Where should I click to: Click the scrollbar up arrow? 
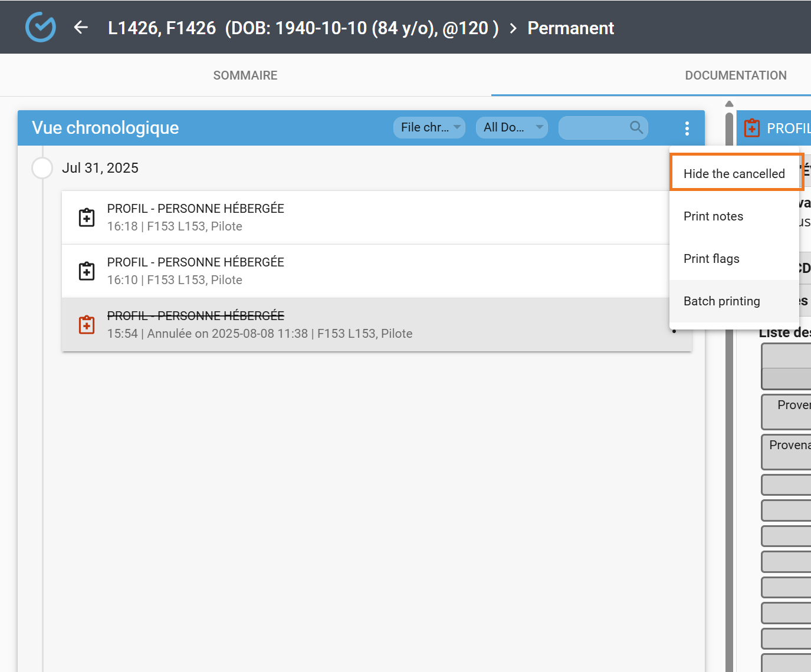[729, 104]
